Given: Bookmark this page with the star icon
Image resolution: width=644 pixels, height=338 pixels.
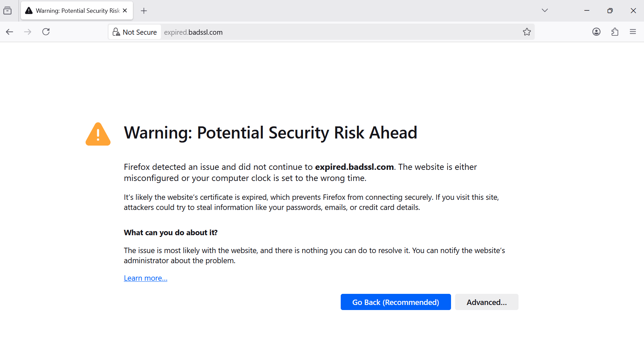Looking at the screenshot, I should click(x=527, y=32).
